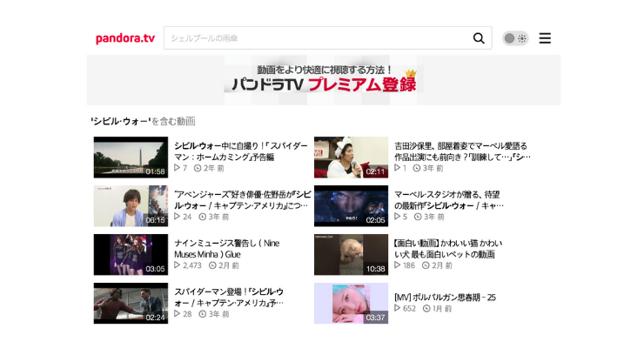Click the pandora.tv logo
This screenshot has height=362, width=644.
(x=124, y=38)
